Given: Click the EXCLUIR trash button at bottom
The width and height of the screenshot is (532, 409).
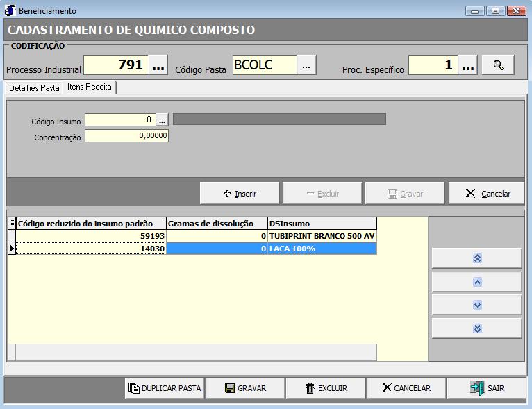Looking at the screenshot, I should click(326, 388).
